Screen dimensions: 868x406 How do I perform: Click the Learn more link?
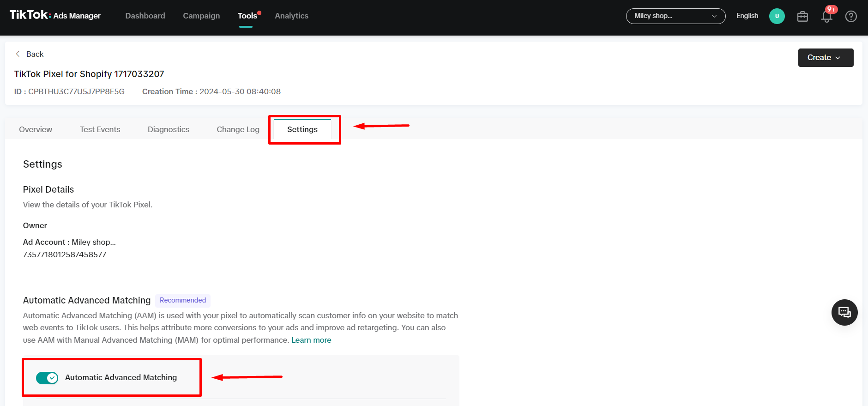pos(311,340)
